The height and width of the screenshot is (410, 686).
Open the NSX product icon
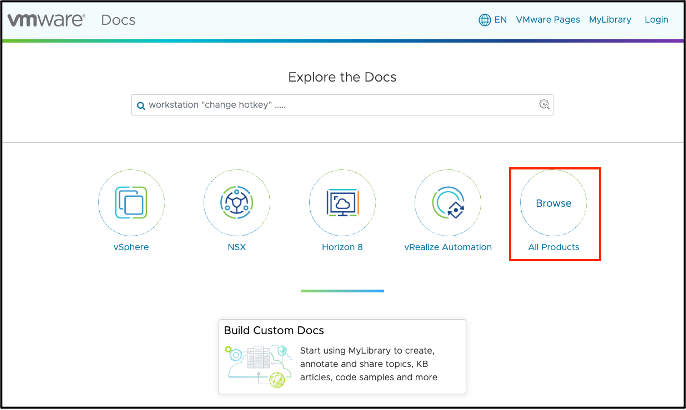(237, 203)
